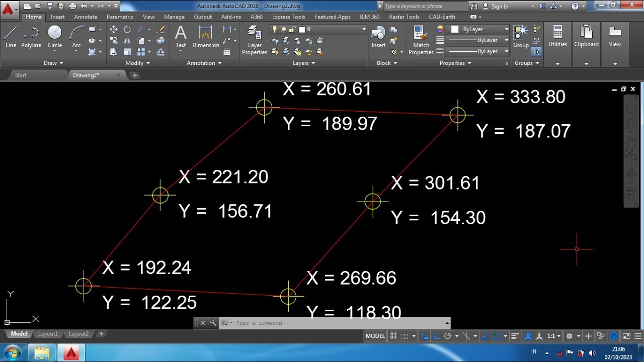The width and height of the screenshot is (644, 362).
Task: Expand the Modify panel
Action: pos(138,63)
